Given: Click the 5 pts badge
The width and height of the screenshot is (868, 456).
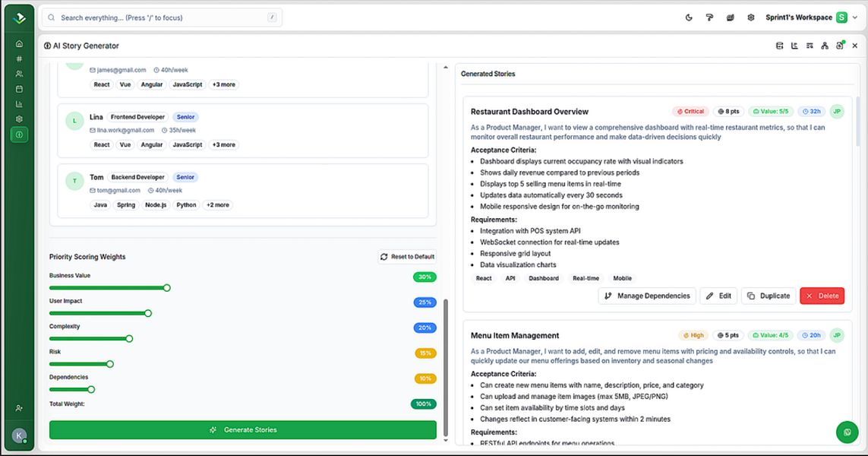Looking at the screenshot, I should tap(728, 335).
